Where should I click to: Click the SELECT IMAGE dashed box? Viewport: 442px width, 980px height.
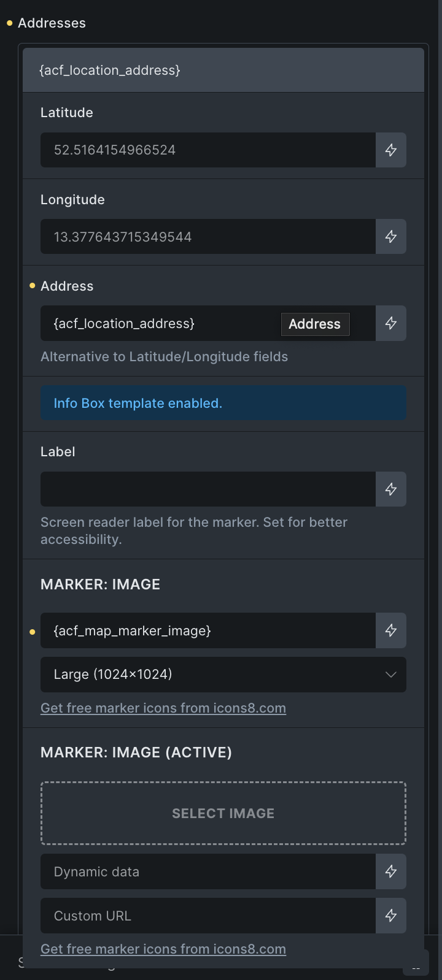pyautogui.click(x=223, y=813)
